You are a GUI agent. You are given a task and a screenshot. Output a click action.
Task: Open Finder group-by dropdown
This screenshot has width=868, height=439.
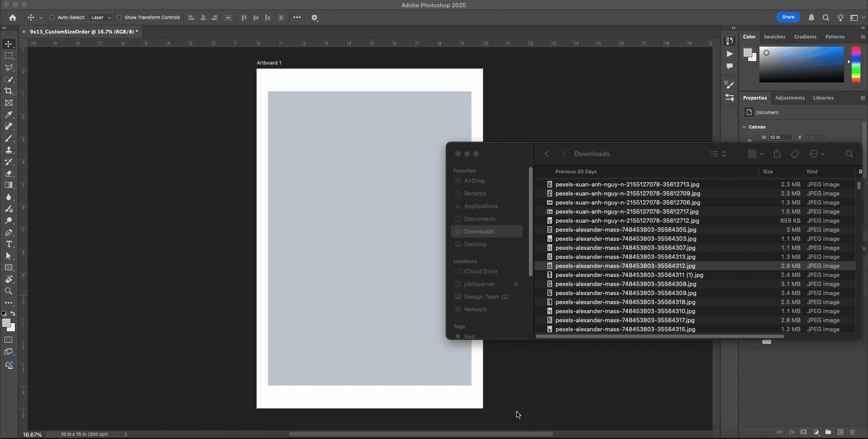pos(755,154)
